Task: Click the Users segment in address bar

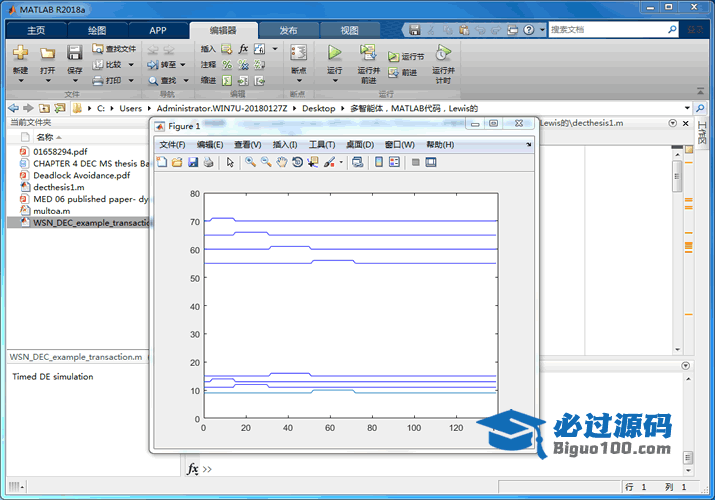Action: [130, 108]
